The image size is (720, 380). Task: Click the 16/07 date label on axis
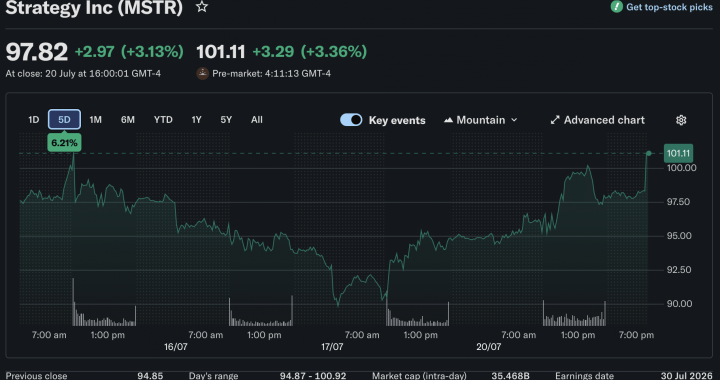point(176,347)
